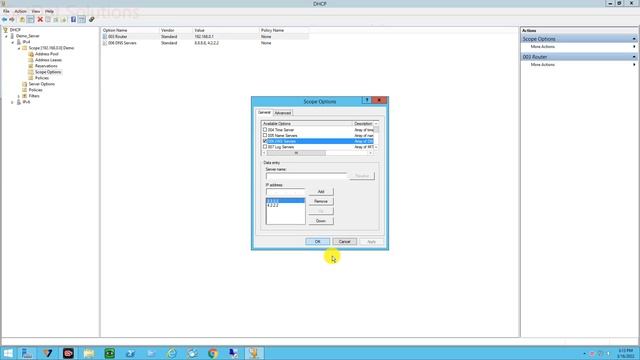Click the Policy Name column header
640x360 pixels.
click(x=284, y=30)
